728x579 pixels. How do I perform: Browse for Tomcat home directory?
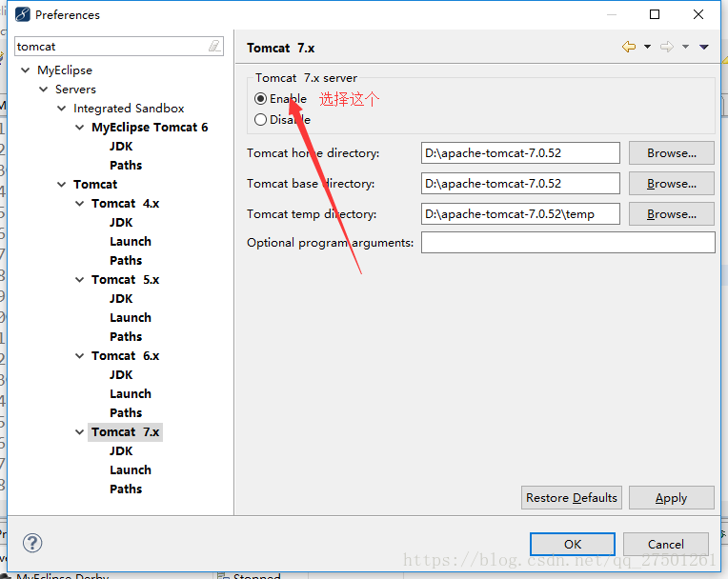[672, 153]
